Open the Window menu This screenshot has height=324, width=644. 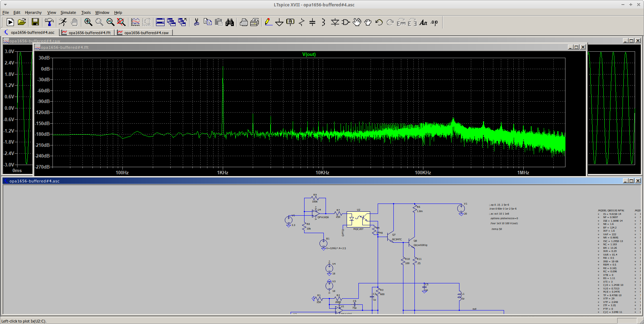[102, 12]
